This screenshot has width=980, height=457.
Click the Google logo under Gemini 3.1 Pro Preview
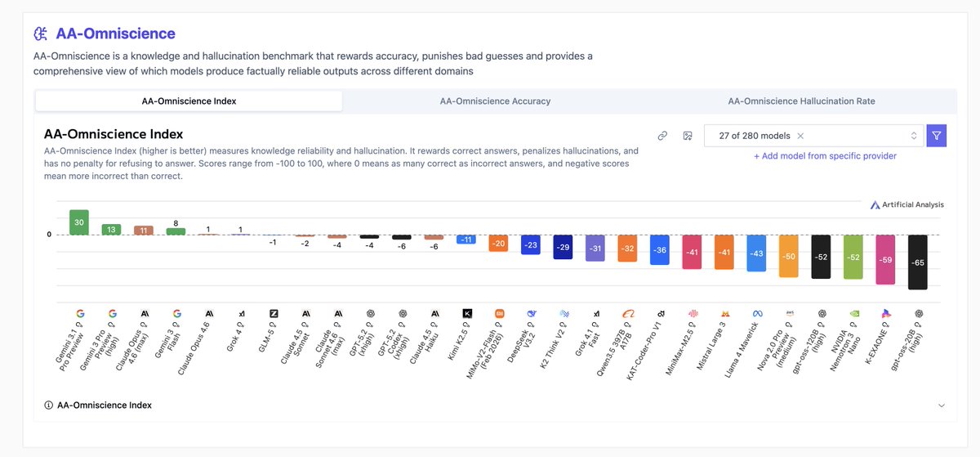pos(80,313)
